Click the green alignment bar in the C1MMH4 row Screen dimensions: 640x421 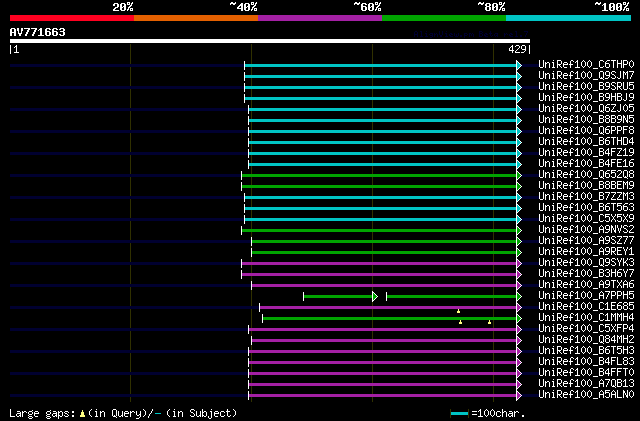click(392, 319)
